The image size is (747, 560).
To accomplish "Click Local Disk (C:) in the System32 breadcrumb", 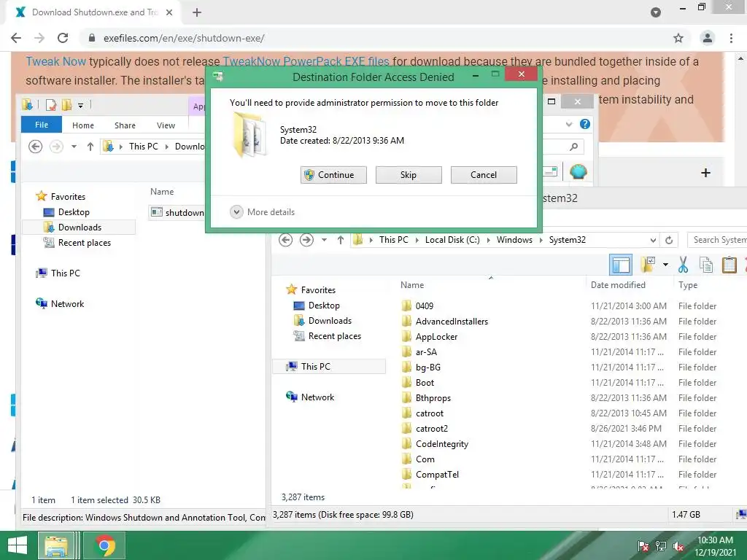I will point(452,239).
